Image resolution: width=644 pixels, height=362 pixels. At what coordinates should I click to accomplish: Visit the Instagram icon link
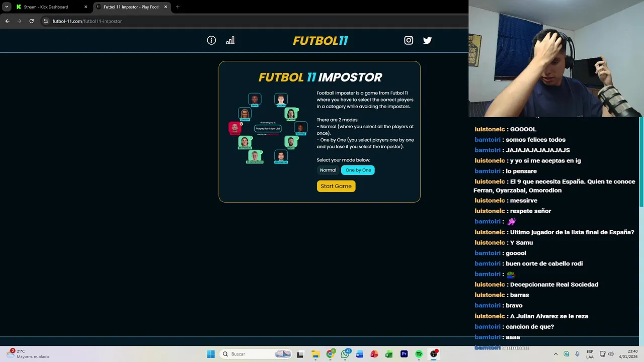click(x=409, y=40)
